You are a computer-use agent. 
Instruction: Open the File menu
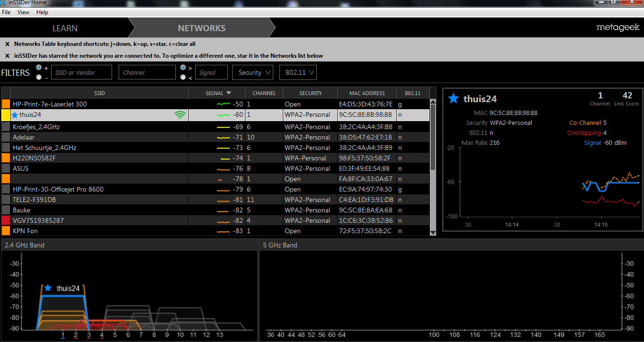(6, 12)
